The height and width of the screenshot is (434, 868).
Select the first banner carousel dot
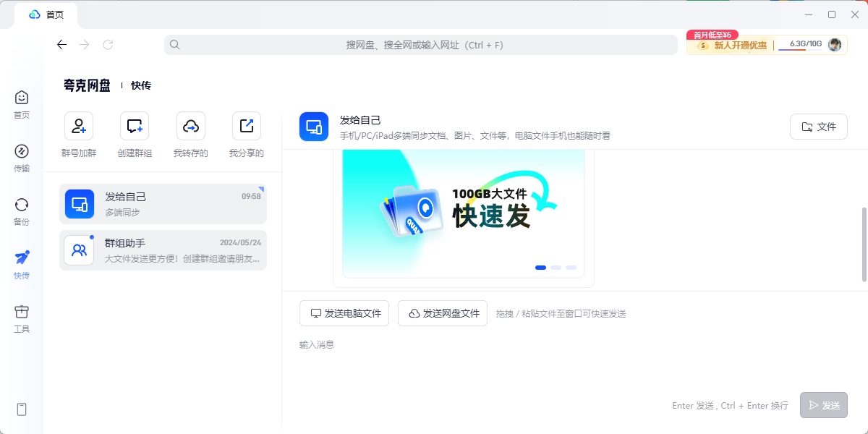click(x=540, y=268)
